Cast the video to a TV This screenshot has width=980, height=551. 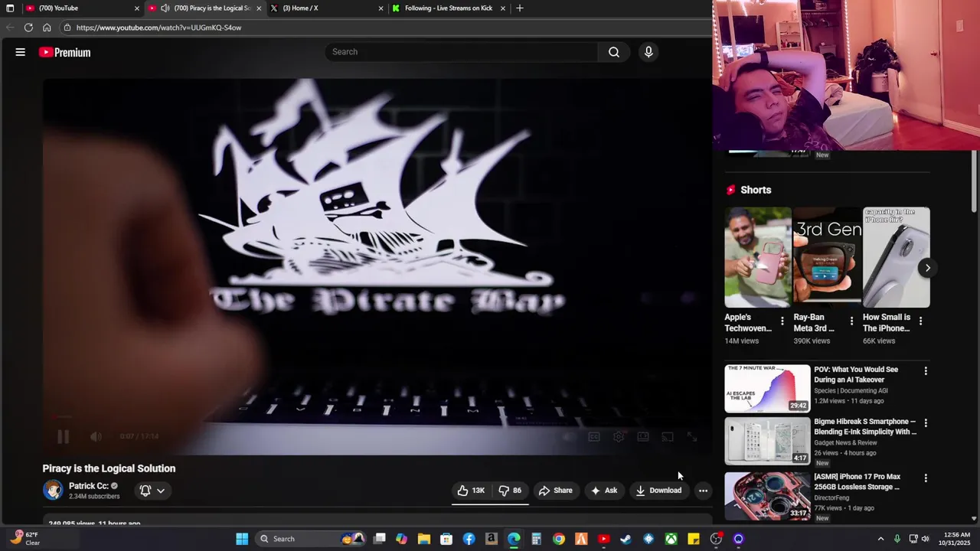pyautogui.click(x=668, y=436)
